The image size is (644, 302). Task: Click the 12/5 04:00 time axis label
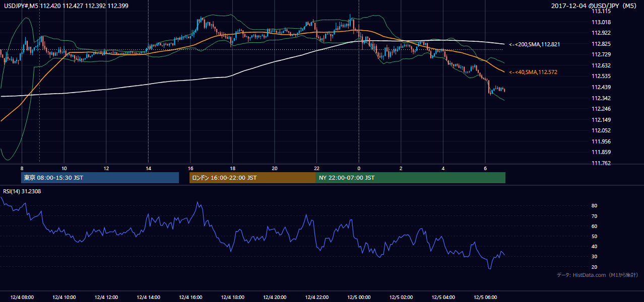pos(443,297)
